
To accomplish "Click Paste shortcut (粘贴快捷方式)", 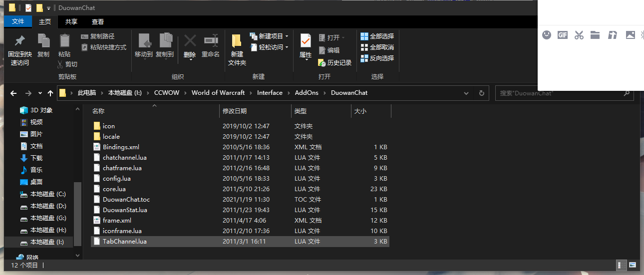I will [x=103, y=47].
